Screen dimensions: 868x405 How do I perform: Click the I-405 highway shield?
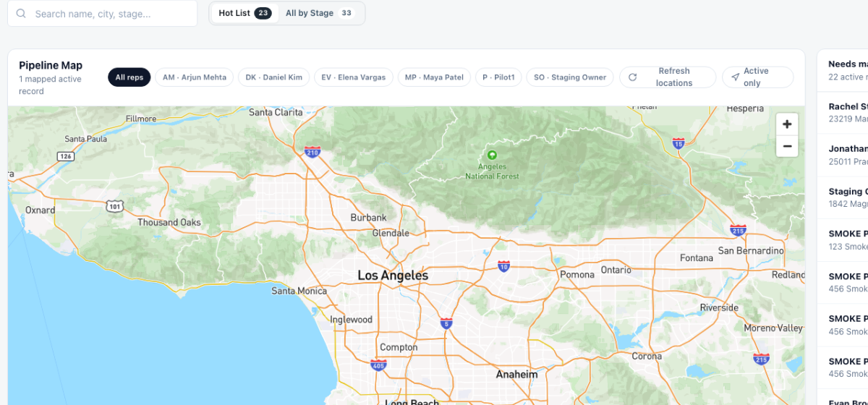[378, 366]
